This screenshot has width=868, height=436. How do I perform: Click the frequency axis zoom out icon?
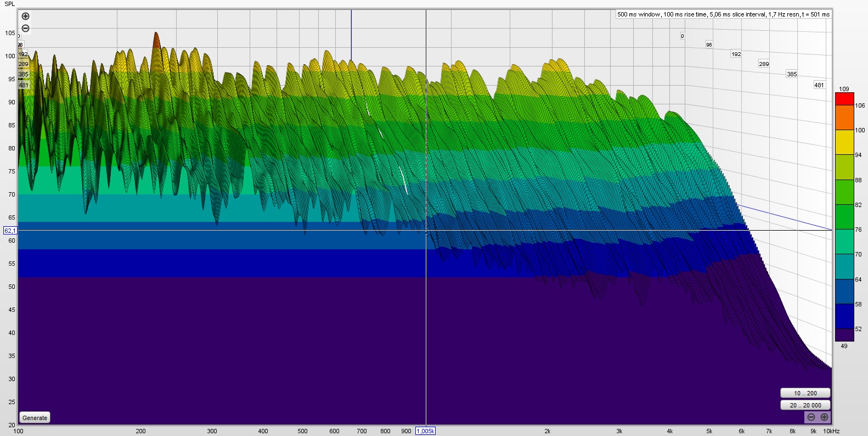pos(811,417)
